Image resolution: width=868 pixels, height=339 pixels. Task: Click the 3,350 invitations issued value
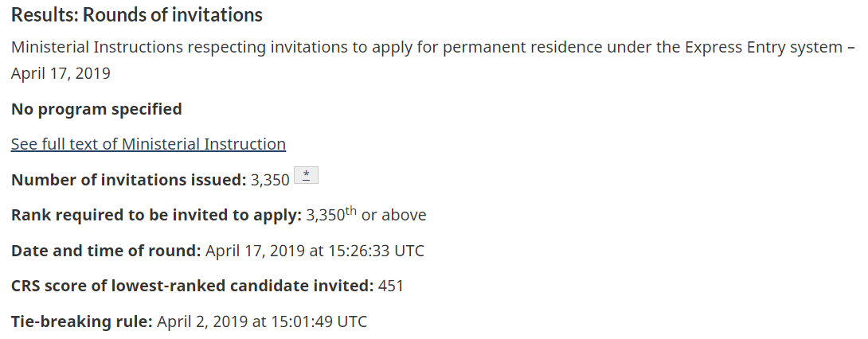click(270, 180)
